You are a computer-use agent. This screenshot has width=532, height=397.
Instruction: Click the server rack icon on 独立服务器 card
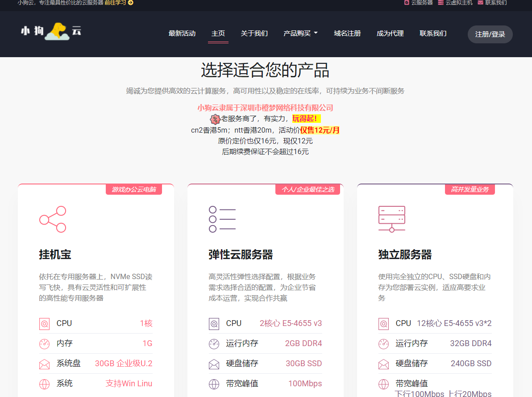coord(391,218)
